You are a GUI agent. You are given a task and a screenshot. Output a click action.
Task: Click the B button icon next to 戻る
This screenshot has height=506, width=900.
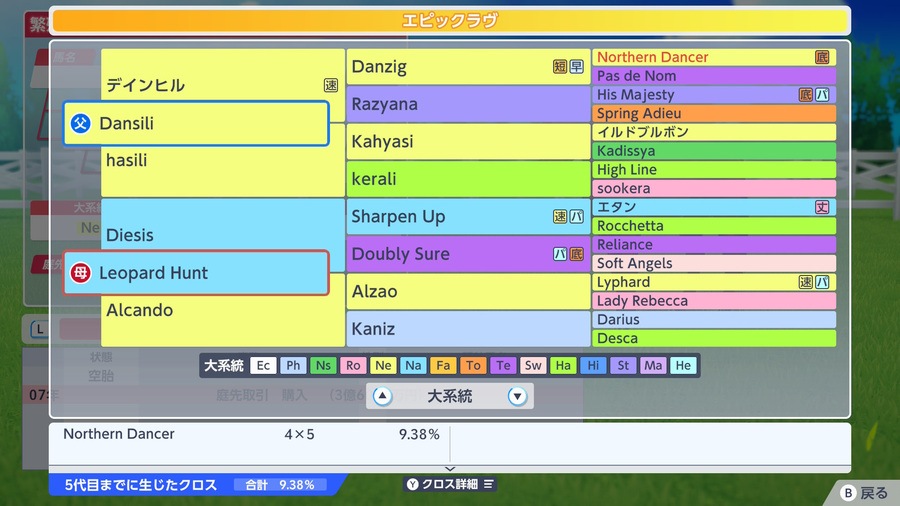(x=848, y=492)
